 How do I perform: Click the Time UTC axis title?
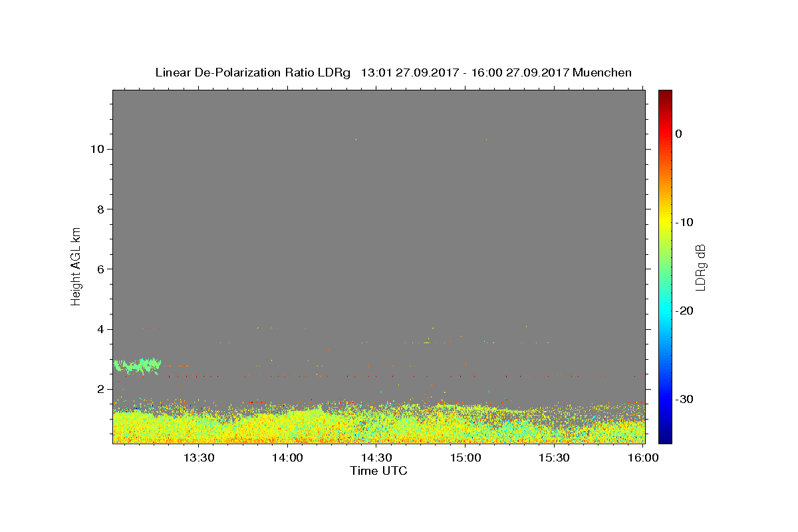378,471
